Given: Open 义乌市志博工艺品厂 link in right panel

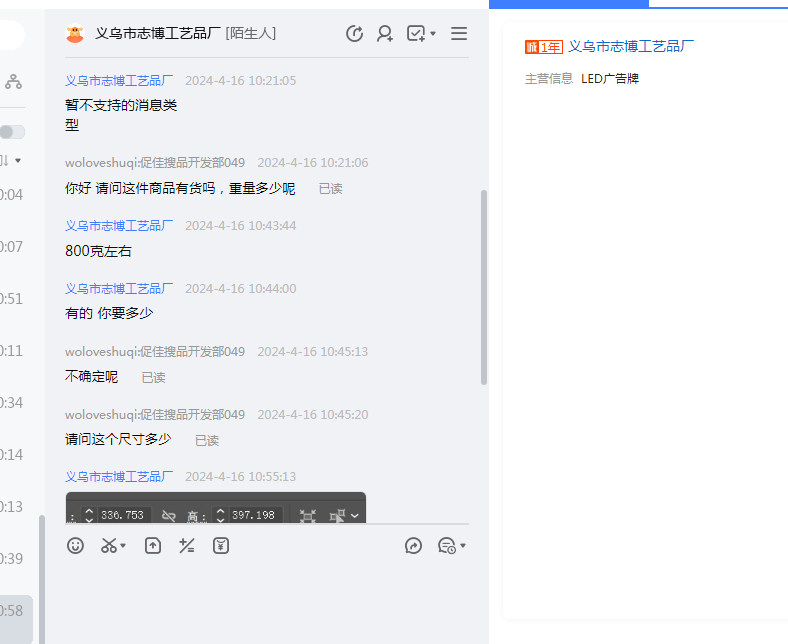Looking at the screenshot, I should 631,46.
